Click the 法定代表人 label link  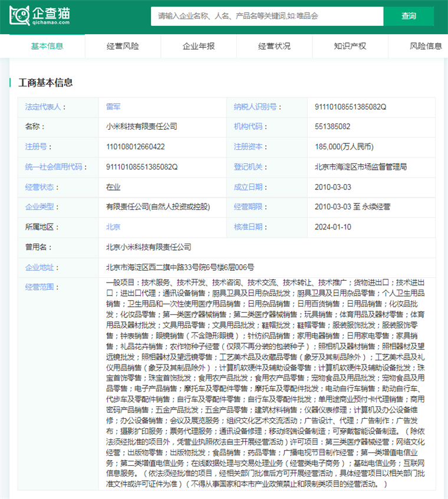pos(43,107)
